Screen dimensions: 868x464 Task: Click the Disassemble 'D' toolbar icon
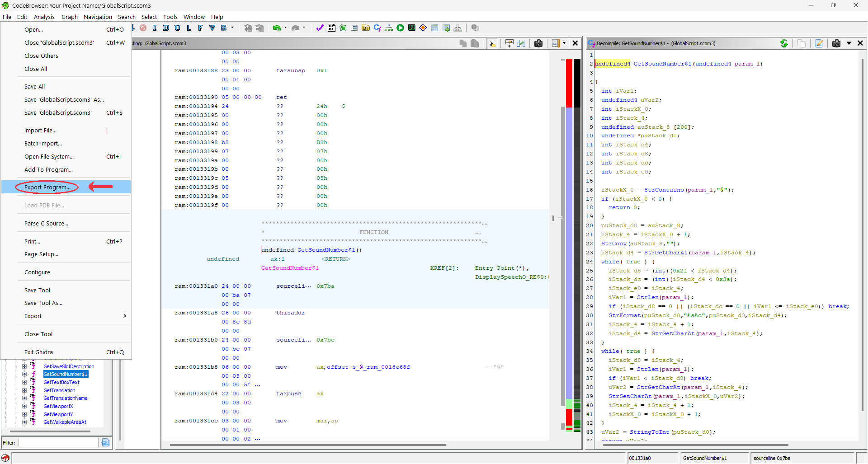pyautogui.click(x=166, y=28)
